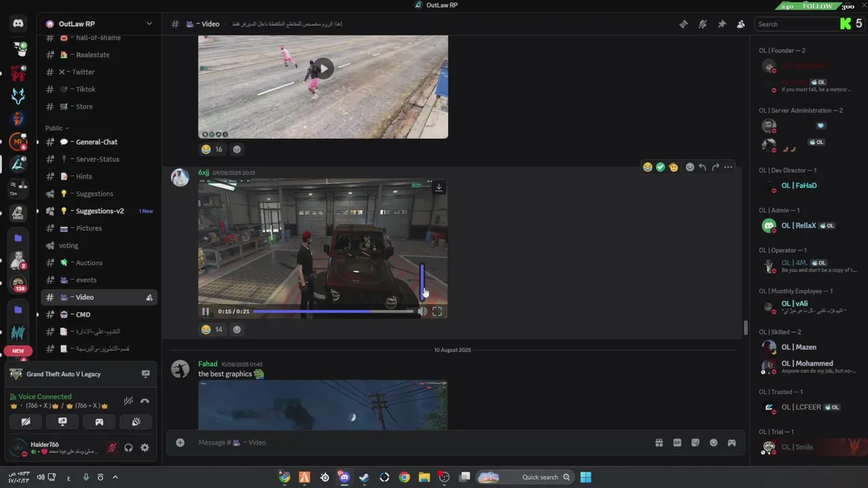This screenshot has width=868, height=488.
Task: Open the Windows Start button
Action: click(x=585, y=477)
